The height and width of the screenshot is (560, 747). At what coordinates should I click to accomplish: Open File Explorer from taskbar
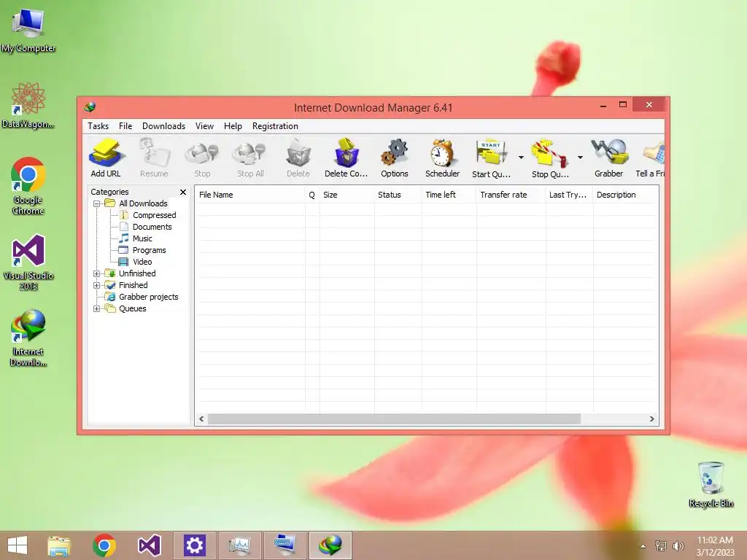(x=59, y=545)
